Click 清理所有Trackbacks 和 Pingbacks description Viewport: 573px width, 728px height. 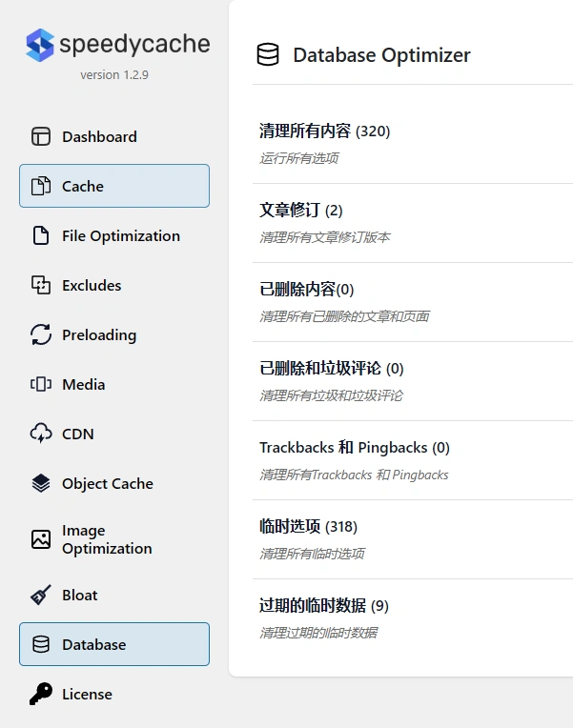click(354, 475)
